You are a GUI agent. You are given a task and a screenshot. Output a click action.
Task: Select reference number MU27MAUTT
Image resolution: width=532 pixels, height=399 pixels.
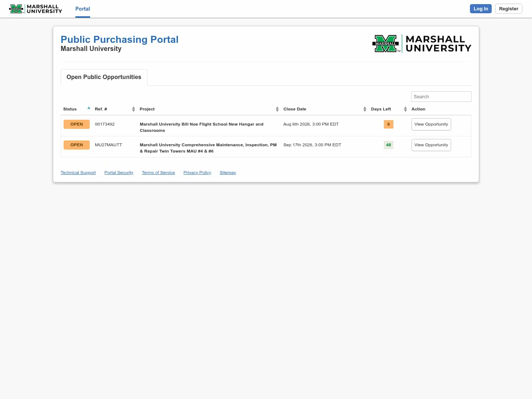click(x=109, y=145)
